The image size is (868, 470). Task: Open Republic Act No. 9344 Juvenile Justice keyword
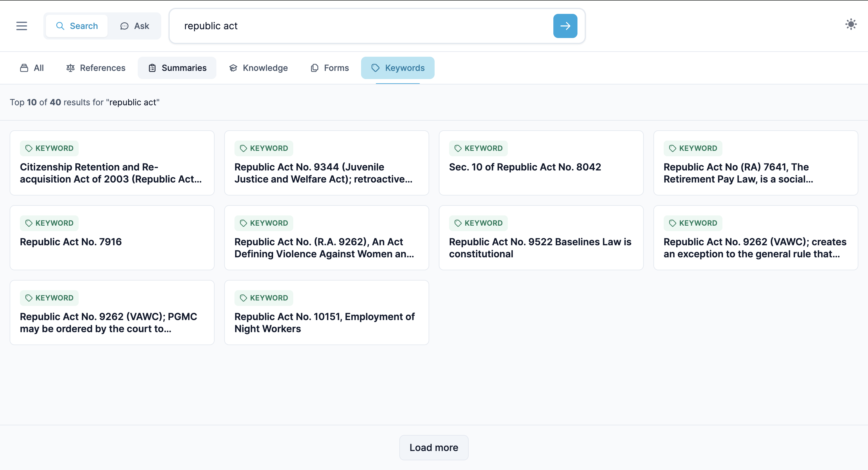coord(323,173)
